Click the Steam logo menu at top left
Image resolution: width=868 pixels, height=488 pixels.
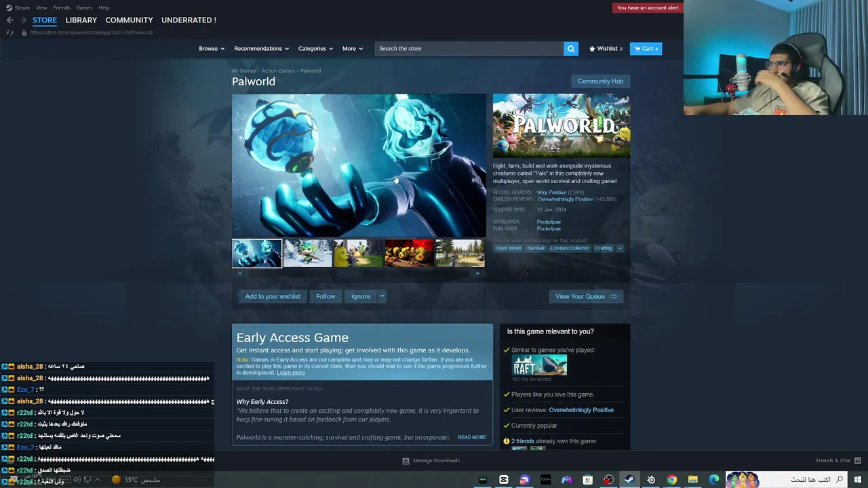tap(9, 7)
